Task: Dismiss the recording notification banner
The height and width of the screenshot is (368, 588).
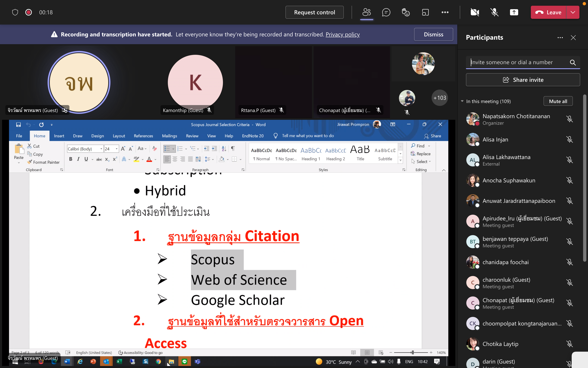Action: coord(433,34)
